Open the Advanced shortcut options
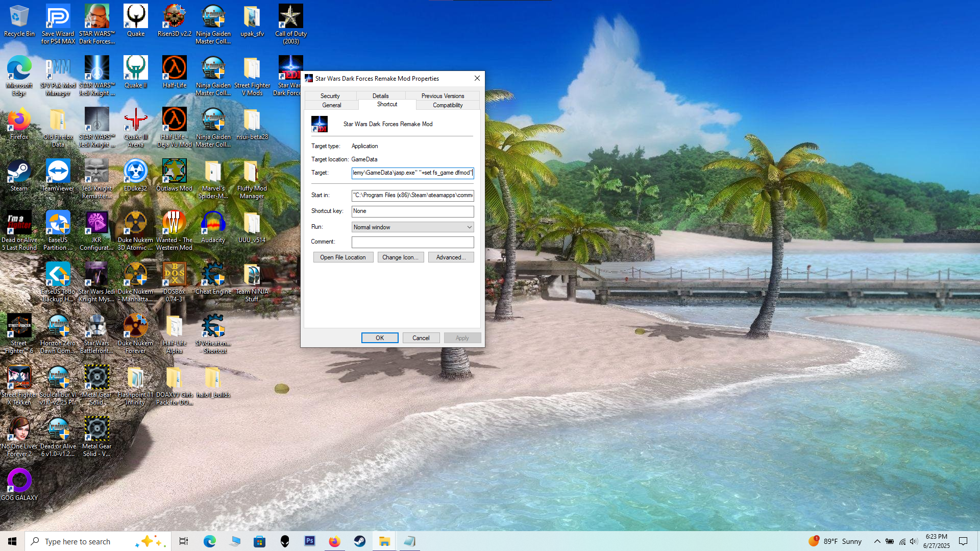This screenshot has width=980, height=551. point(451,257)
